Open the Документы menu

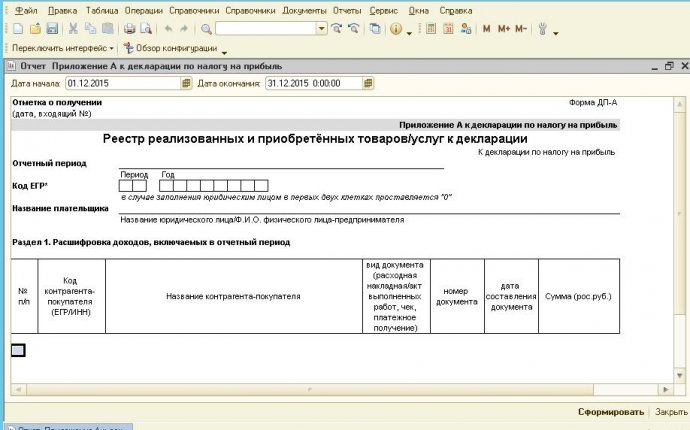coord(305,11)
